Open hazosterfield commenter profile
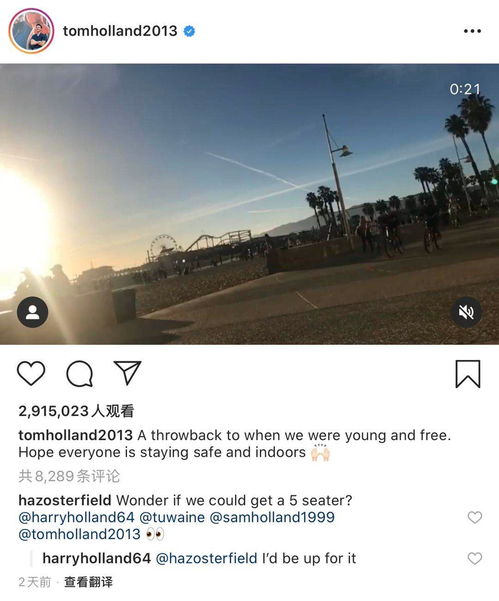The image size is (499, 601). point(65,500)
